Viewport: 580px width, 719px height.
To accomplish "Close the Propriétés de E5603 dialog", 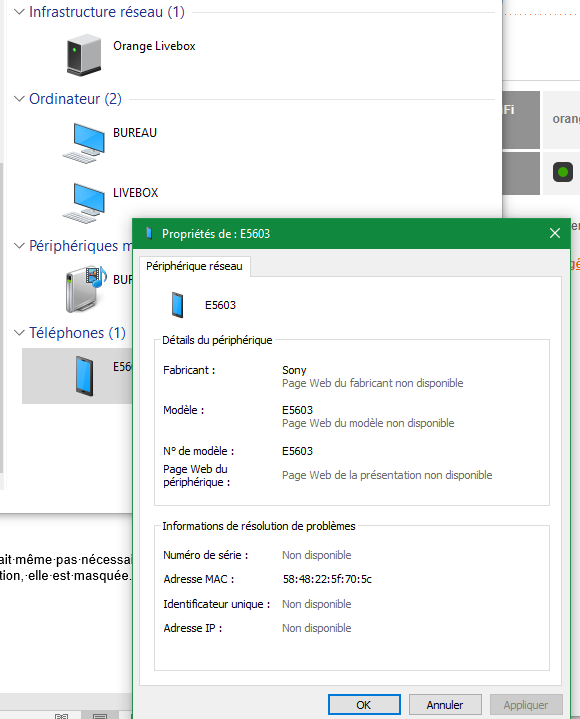I will tap(555, 233).
